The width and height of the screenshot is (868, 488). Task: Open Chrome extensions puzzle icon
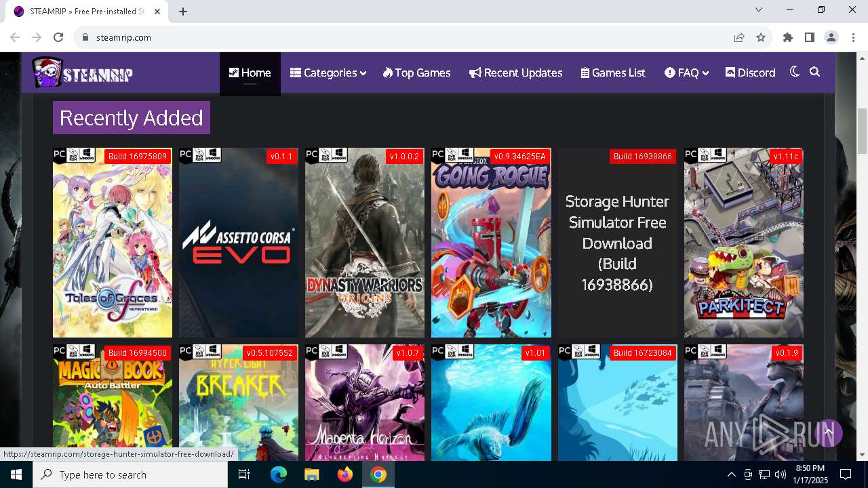tap(787, 37)
